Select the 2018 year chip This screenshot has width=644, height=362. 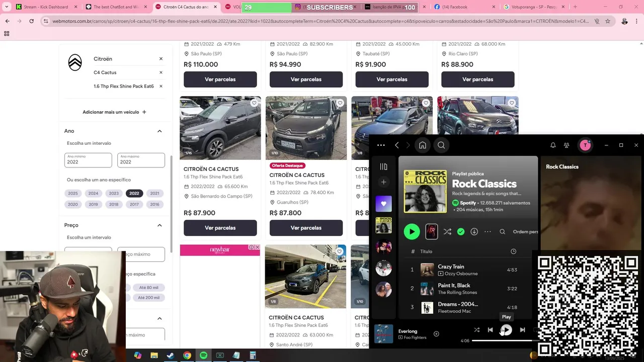(x=114, y=204)
